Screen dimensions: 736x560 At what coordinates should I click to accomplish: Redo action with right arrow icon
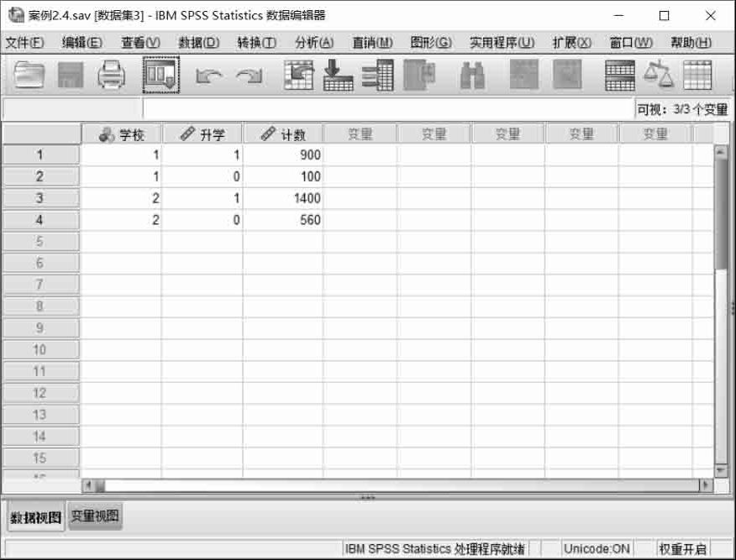[x=250, y=76]
